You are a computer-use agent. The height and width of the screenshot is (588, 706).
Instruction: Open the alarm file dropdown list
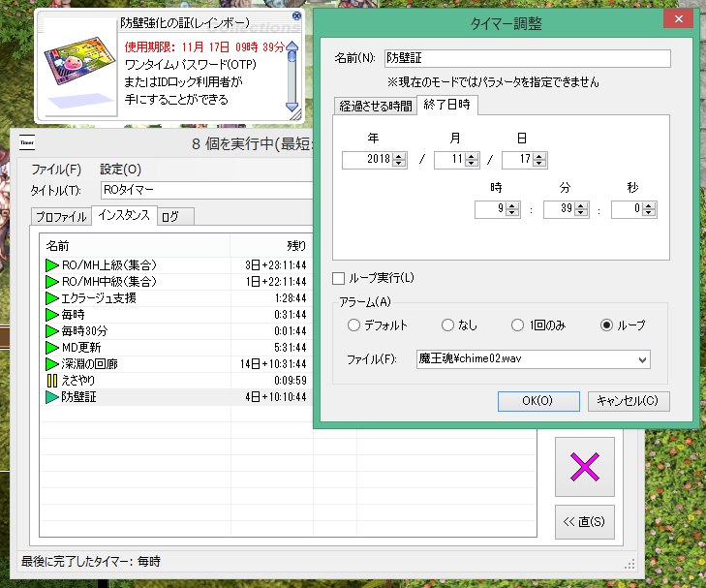pyautogui.click(x=640, y=359)
